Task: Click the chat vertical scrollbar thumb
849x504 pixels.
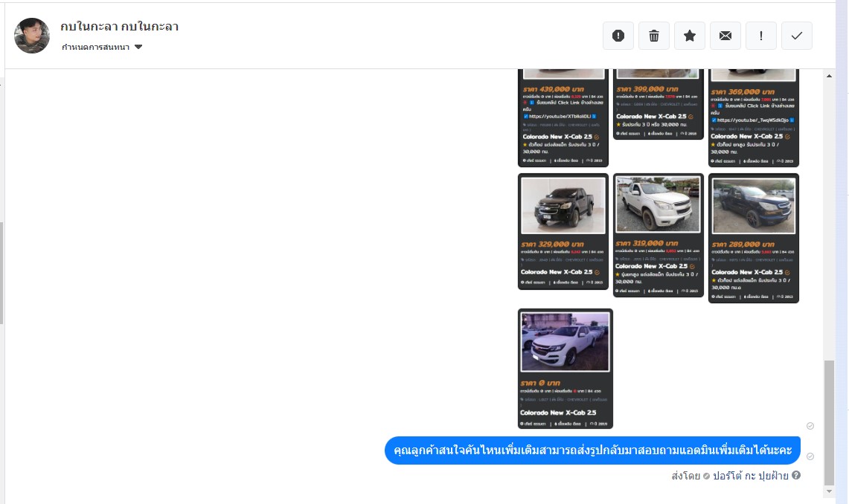Action: tap(829, 423)
